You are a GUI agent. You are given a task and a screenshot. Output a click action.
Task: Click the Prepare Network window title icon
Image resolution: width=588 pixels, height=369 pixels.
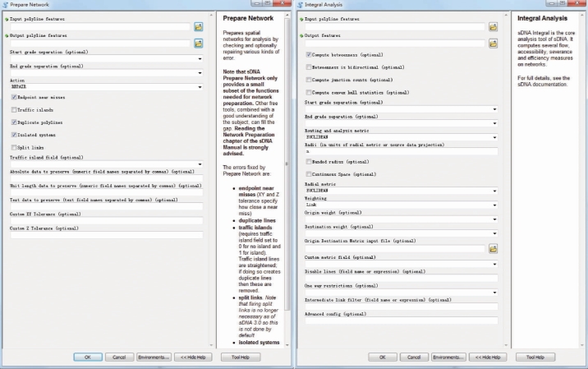pos(5,4)
